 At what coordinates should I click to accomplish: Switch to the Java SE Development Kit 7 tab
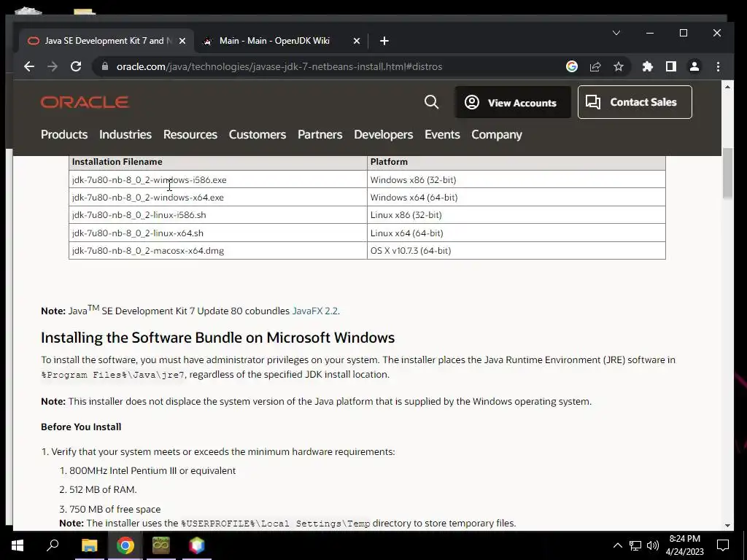pos(107,41)
